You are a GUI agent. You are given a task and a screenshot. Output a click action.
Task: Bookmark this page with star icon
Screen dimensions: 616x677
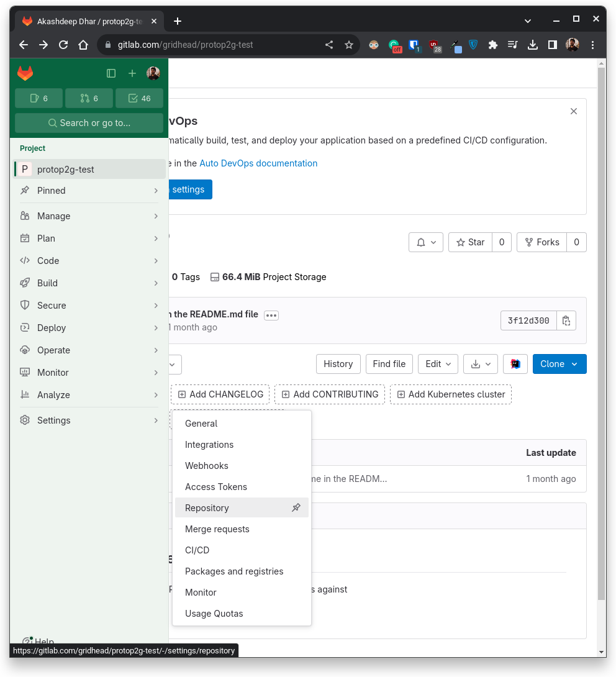(x=349, y=45)
